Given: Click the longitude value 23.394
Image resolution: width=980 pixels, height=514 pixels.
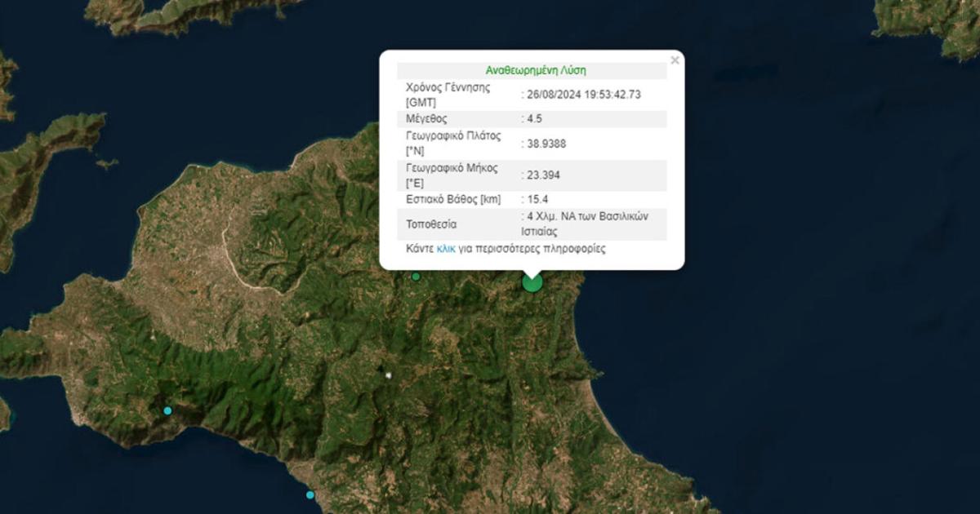Looking at the screenshot, I should [543, 175].
